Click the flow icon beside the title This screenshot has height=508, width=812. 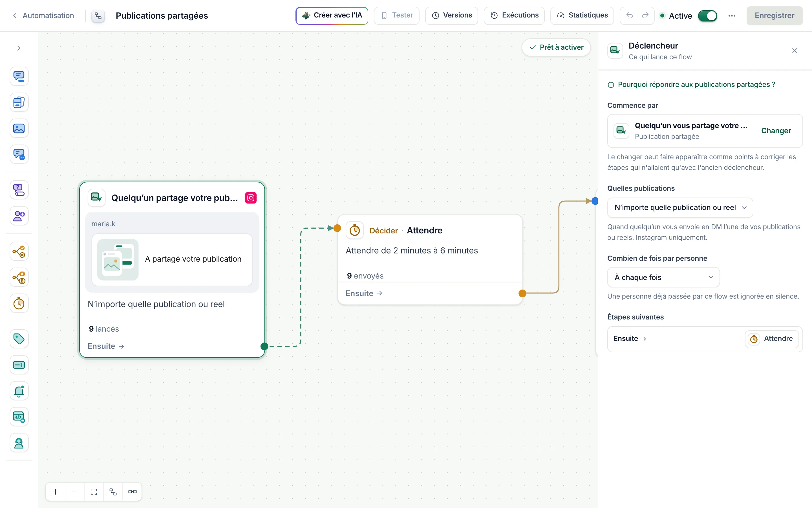(98, 16)
